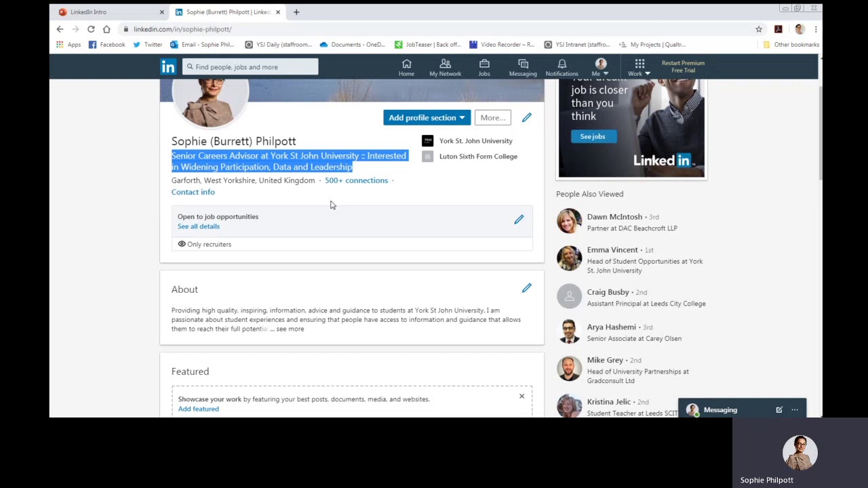Open My Projects Qualtrics bookmark
Screen dimensions: 868x488
click(x=652, y=45)
